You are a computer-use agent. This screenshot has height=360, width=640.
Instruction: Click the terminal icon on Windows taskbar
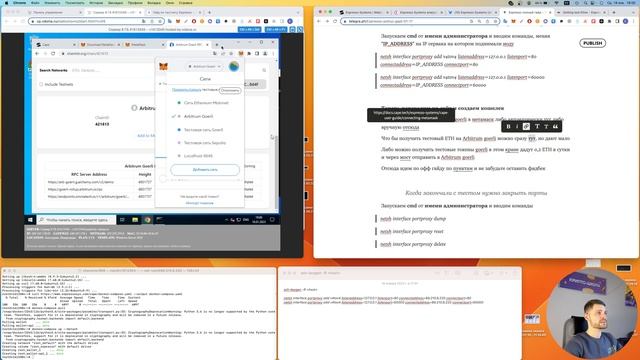click(x=160, y=220)
